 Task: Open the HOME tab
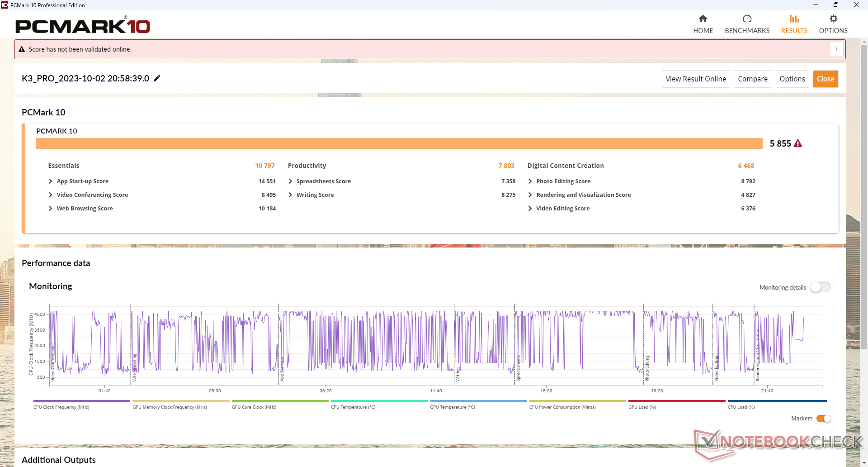point(703,24)
